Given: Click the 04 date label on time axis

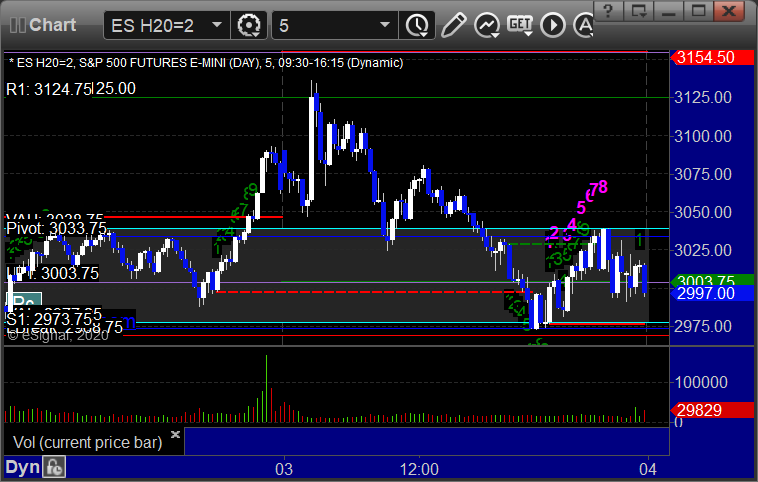Looking at the screenshot, I should (648, 469).
